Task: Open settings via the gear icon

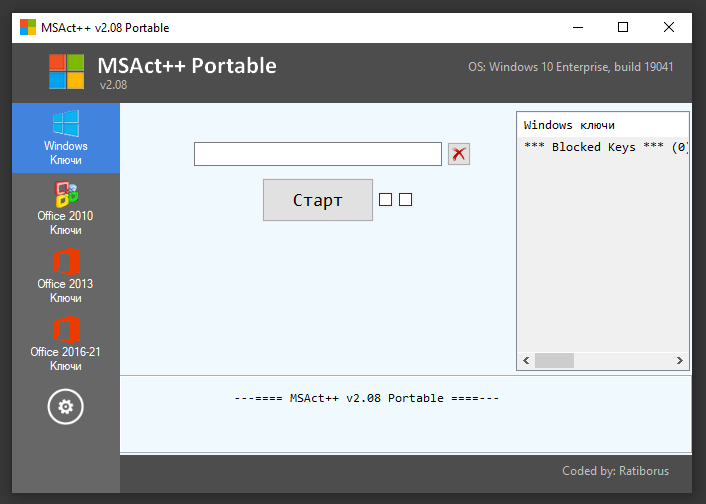Action: 66,406
